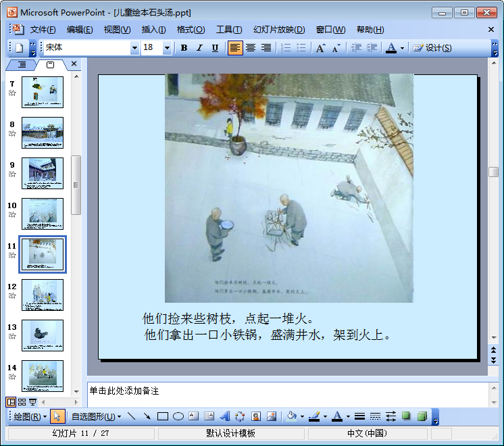Open 窗口(W) menu

coord(330,30)
